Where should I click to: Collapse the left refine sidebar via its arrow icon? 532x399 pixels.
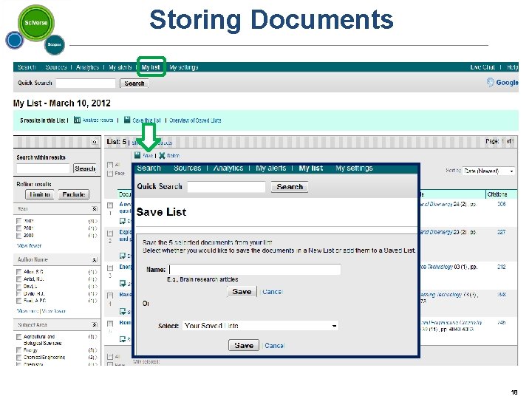coord(95,142)
